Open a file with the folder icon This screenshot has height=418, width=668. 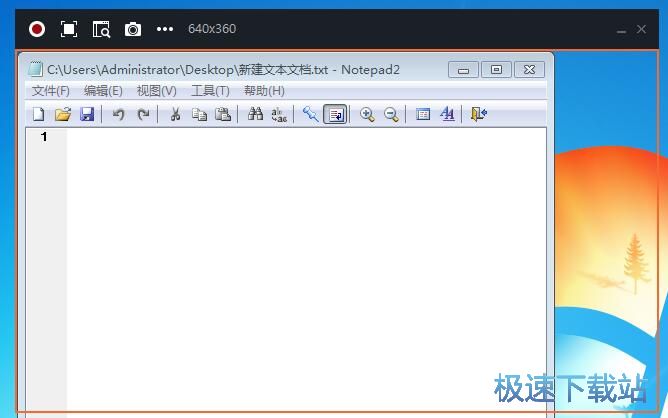click(x=63, y=114)
